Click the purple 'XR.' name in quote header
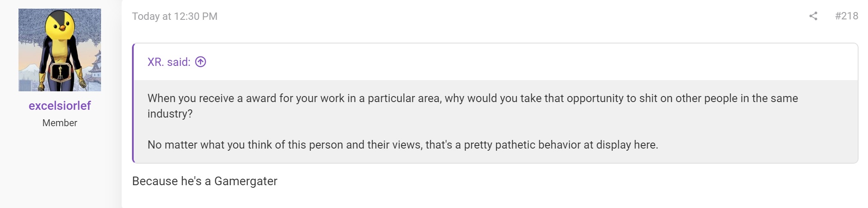Screen dimensions: 868x208 point(156,62)
